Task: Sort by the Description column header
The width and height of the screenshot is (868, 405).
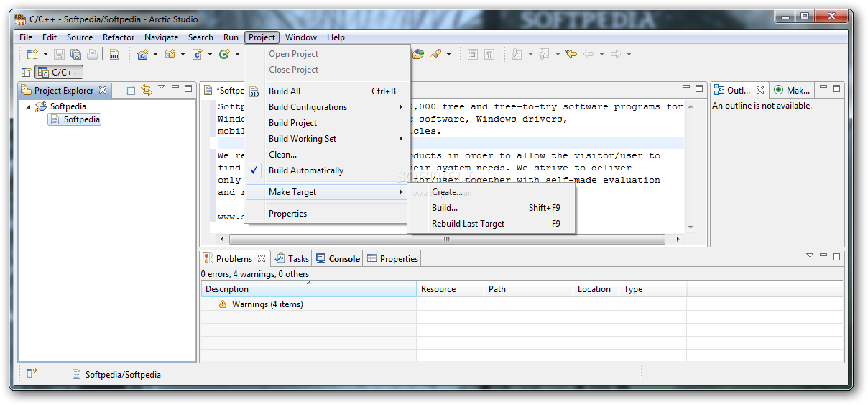Action: [x=308, y=289]
